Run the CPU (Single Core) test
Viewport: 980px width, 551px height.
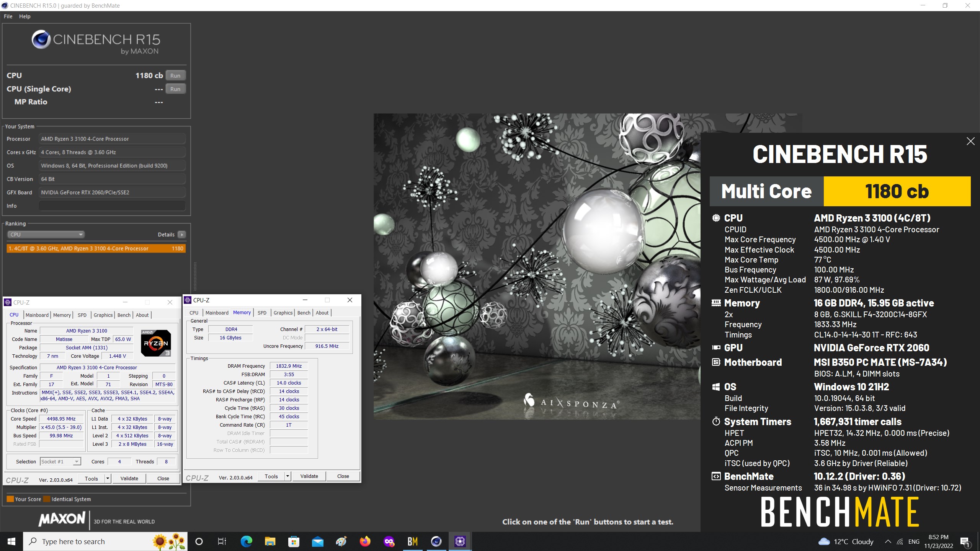[175, 89]
